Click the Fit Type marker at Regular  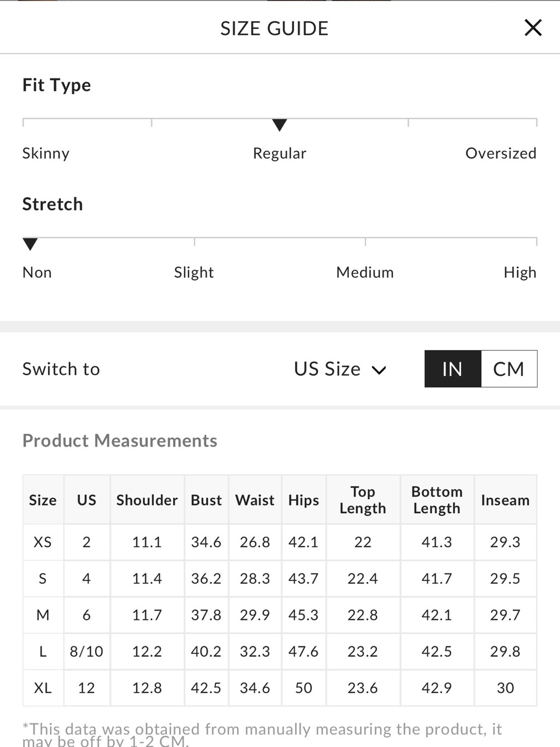tap(279, 125)
